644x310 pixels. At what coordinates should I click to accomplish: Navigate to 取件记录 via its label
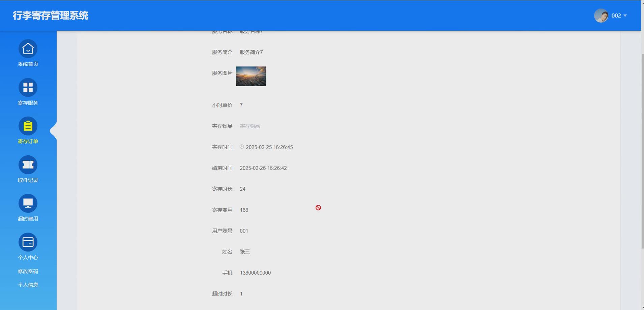point(28,180)
